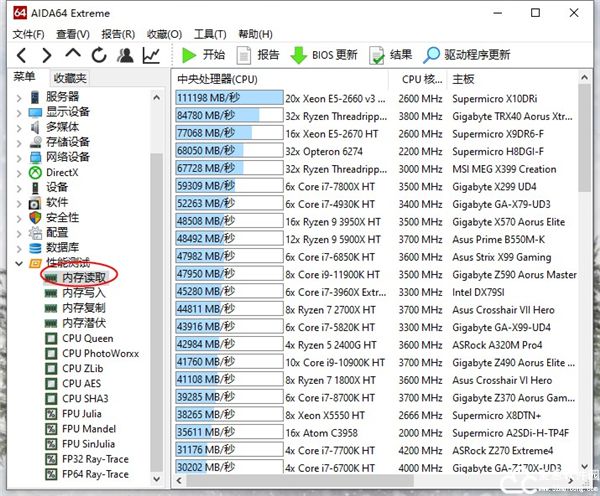Select the CPU PhotoWorxx benchmark

click(101, 354)
